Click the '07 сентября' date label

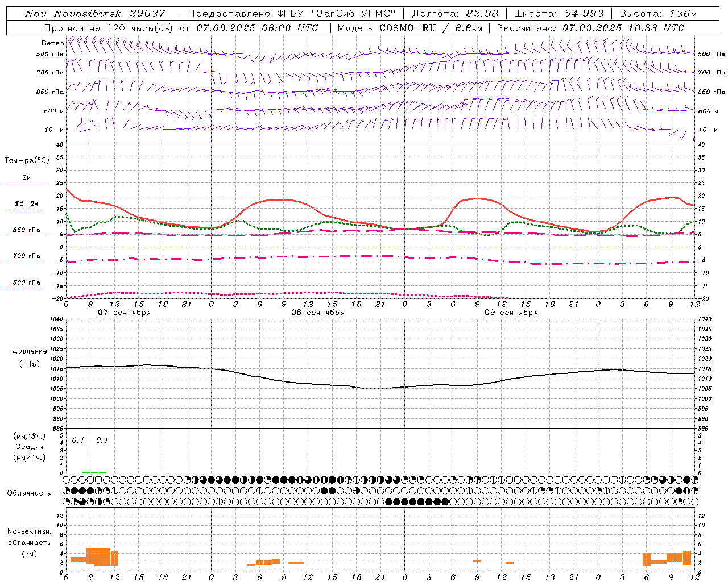(124, 313)
